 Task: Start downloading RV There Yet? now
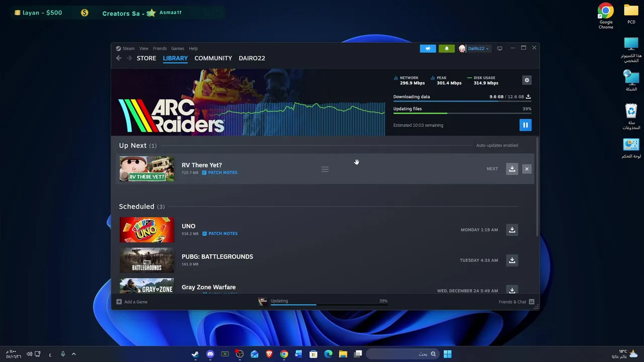tap(512, 169)
